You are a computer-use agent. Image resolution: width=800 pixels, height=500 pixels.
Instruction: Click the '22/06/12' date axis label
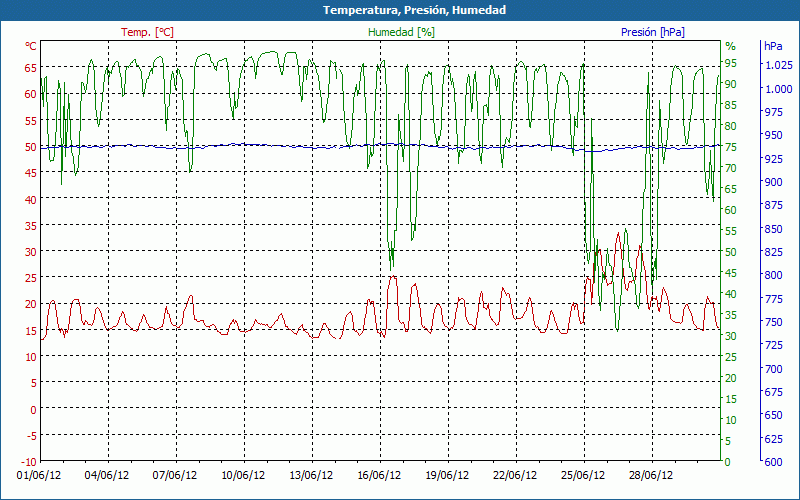515,476
